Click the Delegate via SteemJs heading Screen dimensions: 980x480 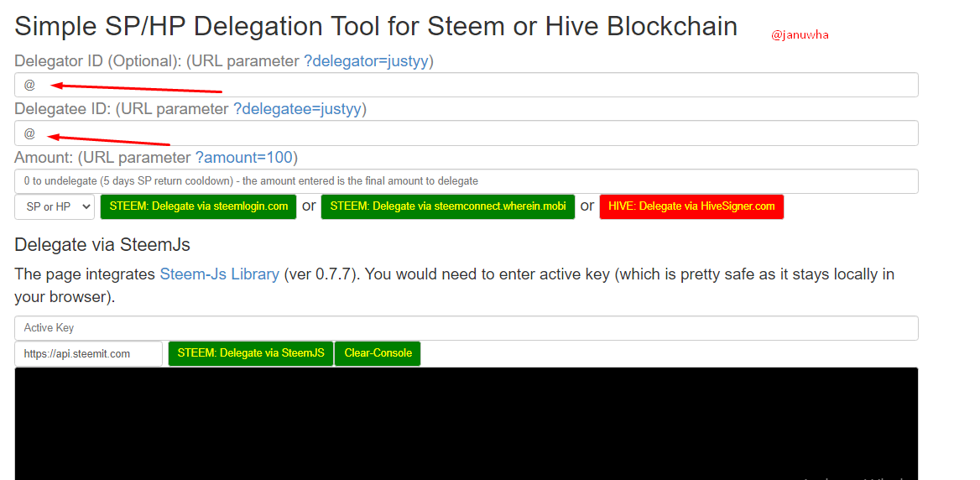102,245
